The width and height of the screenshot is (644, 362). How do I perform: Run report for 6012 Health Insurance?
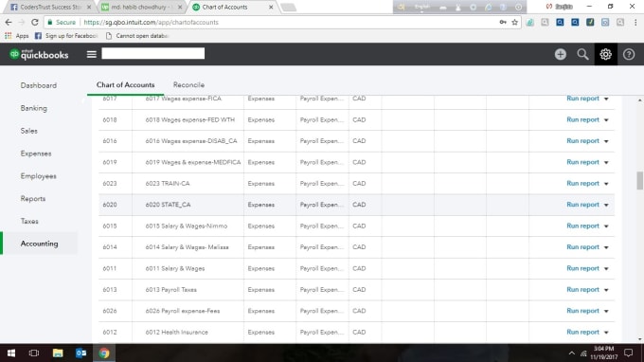point(582,332)
